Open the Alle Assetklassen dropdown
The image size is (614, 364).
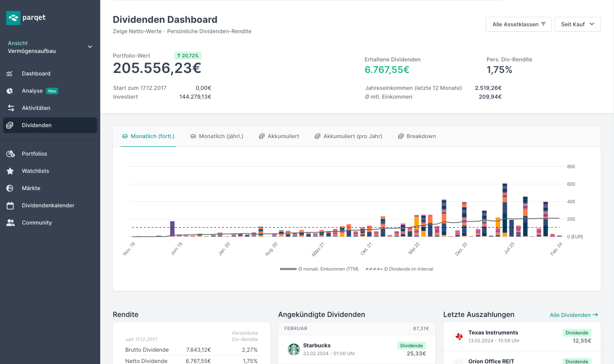click(x=519, y=24)
